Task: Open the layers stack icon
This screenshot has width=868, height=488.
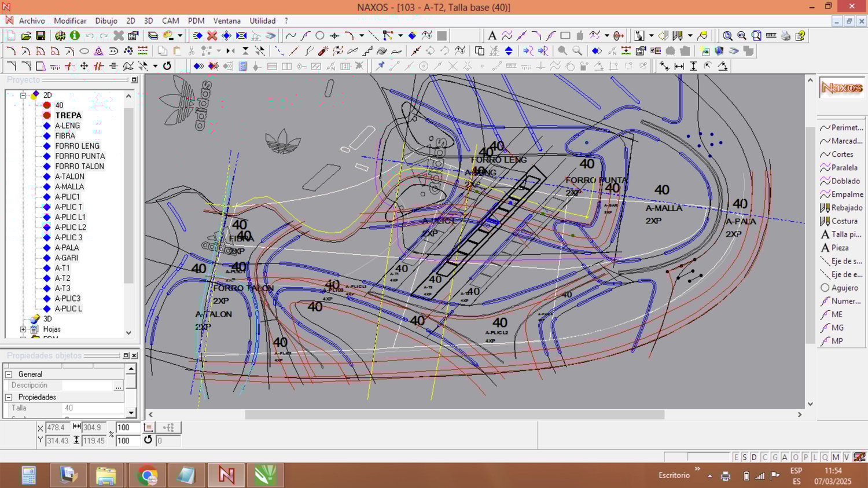Action: point(153,36)
